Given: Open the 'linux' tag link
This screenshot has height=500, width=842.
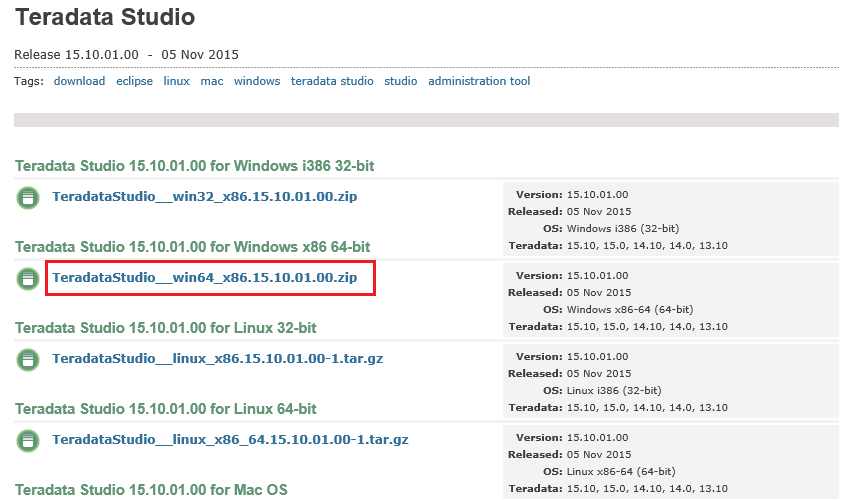Looking at the screenshot, I should [x=177, y=81].
